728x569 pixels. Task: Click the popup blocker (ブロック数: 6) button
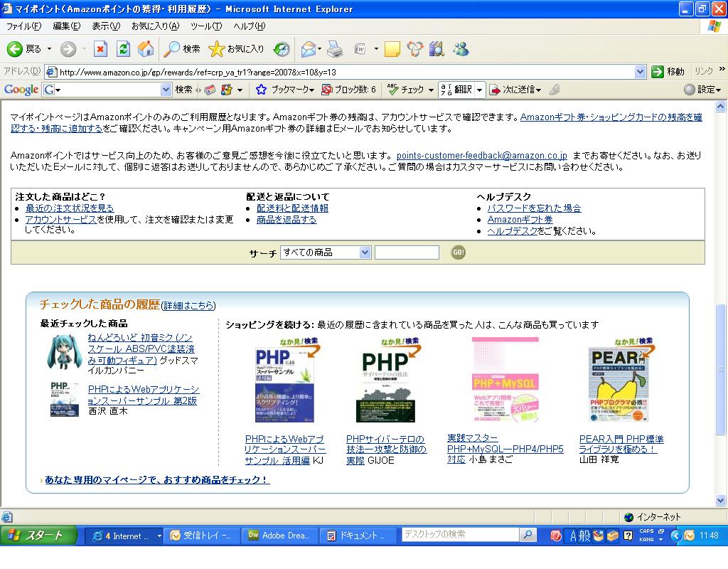point(348,90)
